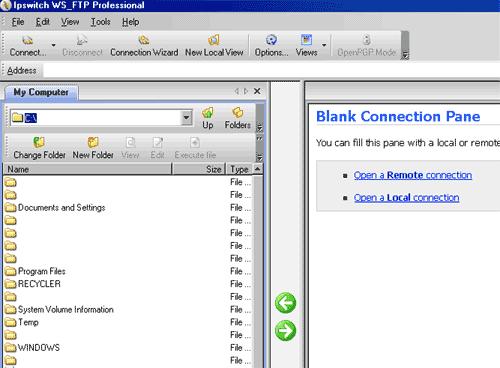Select the My Computer tab
This screenshot has width=500, height=368.
point(41,92)
